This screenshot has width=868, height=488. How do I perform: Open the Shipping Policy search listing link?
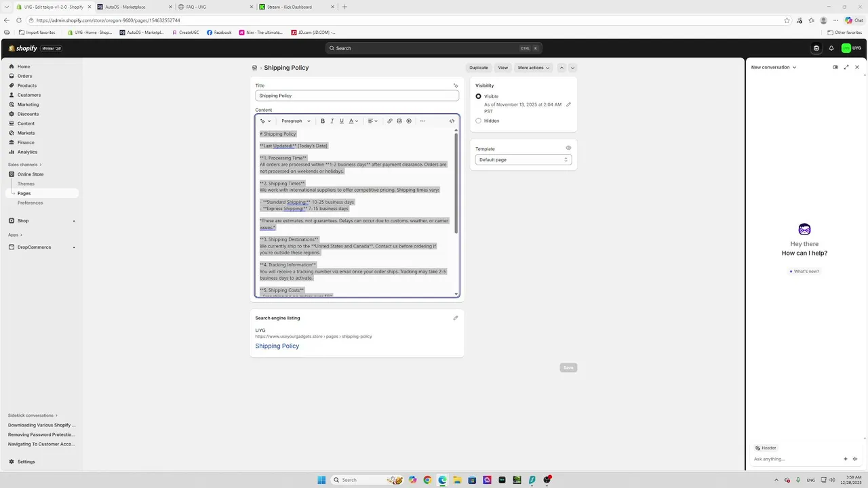click(277, 346)
